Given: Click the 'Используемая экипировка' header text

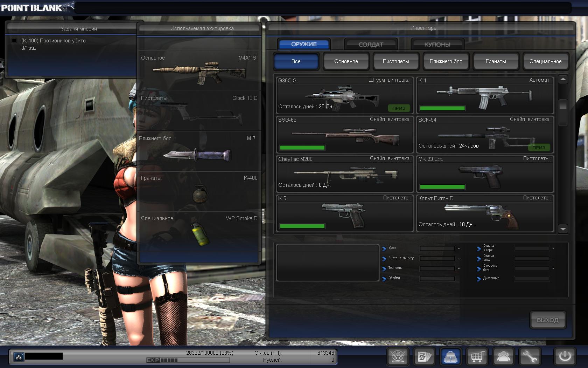Looking at the screenshot, I should pos(202,28).
